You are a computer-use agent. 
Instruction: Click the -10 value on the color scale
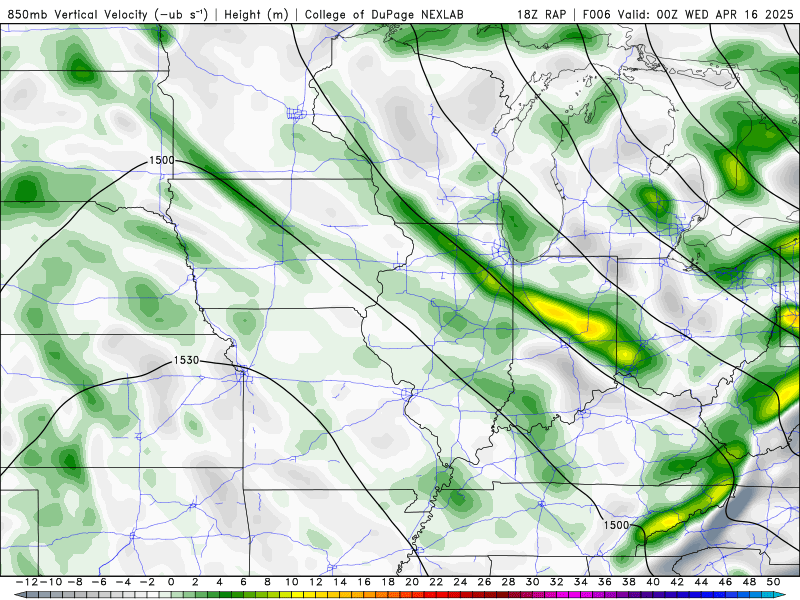tap(50, 582)
